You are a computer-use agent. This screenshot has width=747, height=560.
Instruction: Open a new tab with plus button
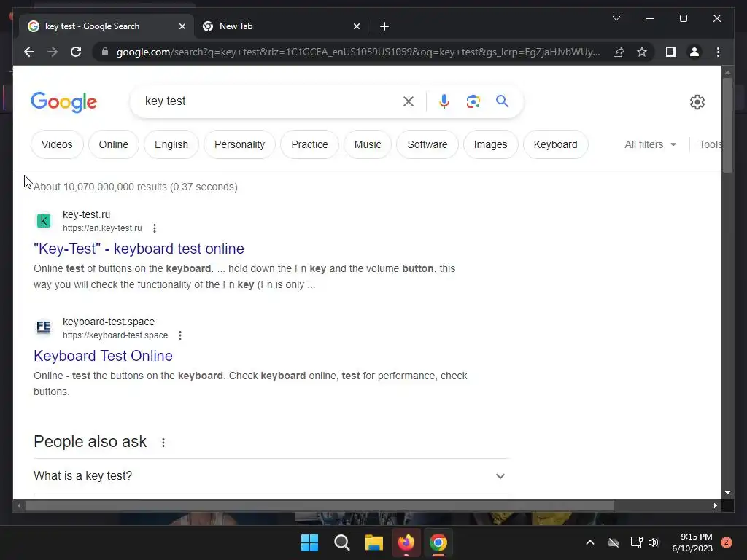tap(384, 26)
